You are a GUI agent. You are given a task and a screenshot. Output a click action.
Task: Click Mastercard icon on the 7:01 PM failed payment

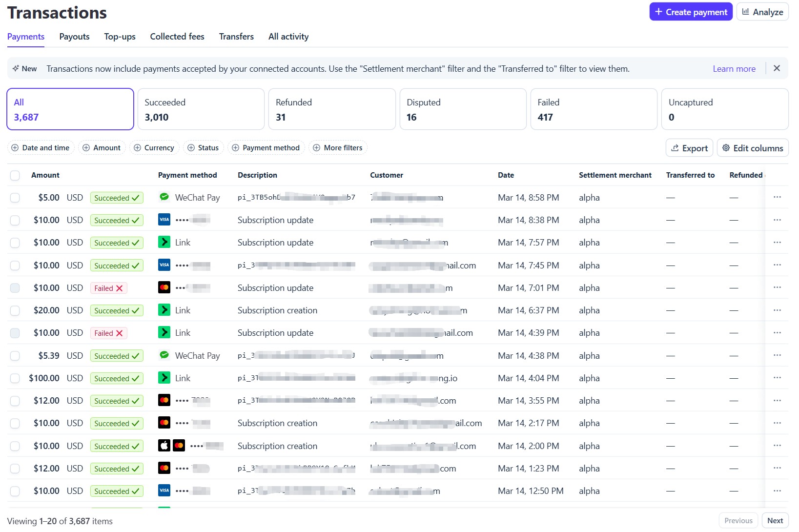click(164, 287)
